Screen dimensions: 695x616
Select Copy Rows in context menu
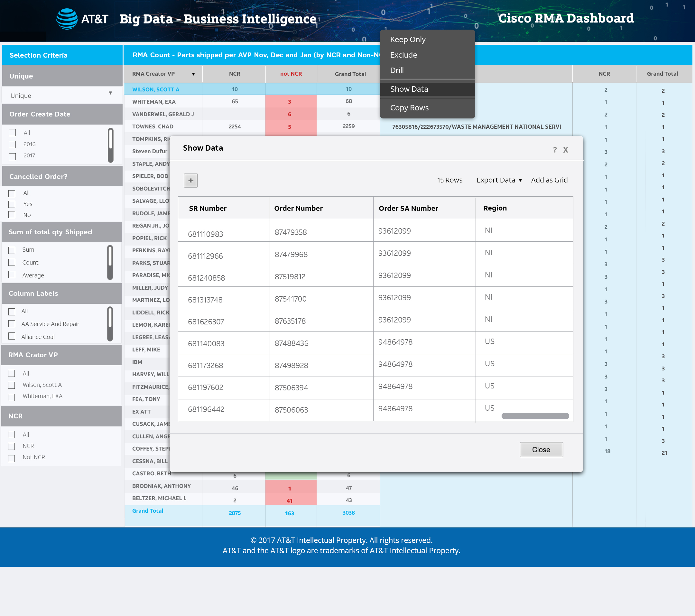click(409, 108)
